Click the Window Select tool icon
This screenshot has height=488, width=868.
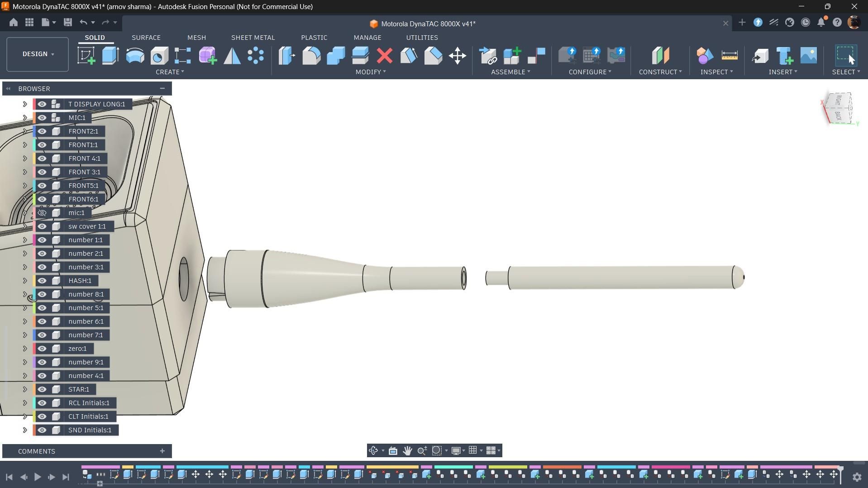pyautogui.click(x=846, y=56)
